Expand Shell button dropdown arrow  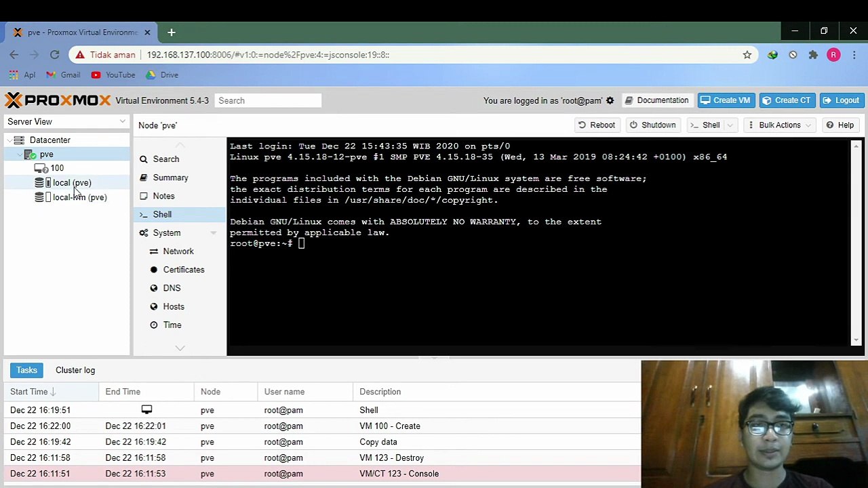(x=730, y=125)
